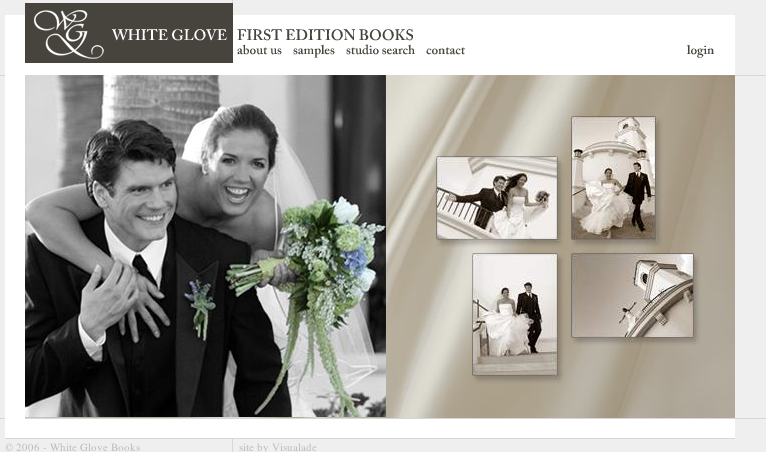This screenshot has height=452, width=766.
Task: Navigate to the contact page
Action: 446,50
